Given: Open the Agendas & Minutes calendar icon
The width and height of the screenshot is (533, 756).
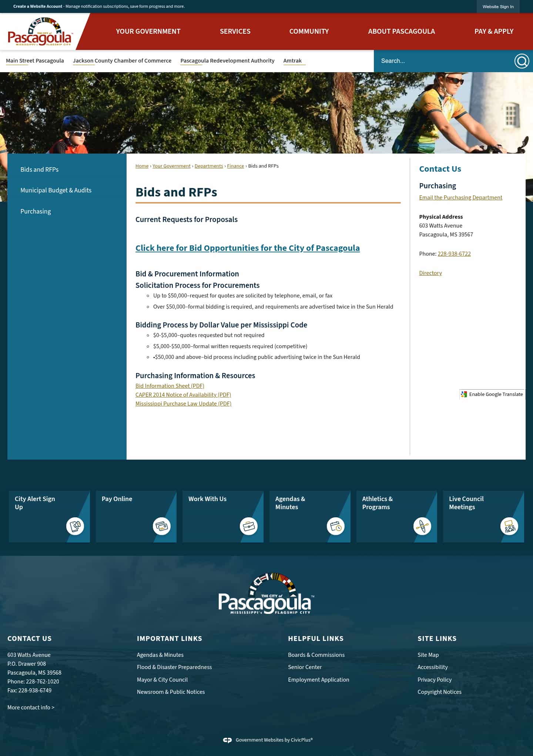Looking at the screenshot, I should [336, 526].
